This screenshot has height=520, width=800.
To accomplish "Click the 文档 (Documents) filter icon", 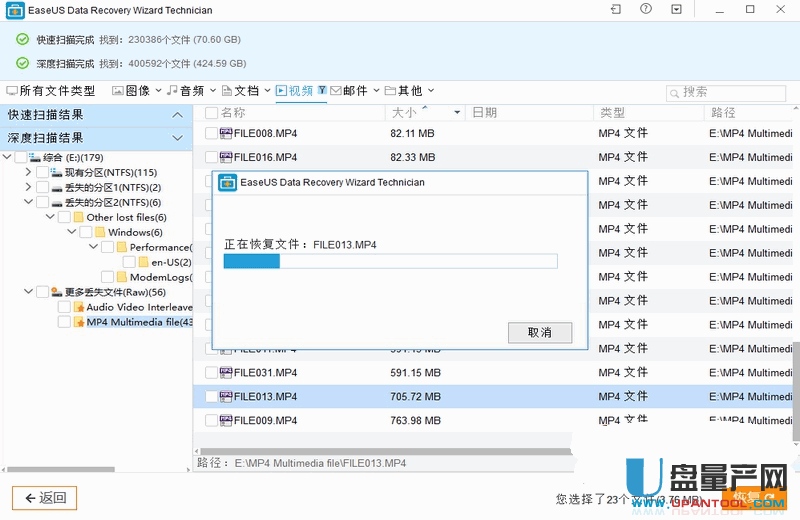I will 227,91.
